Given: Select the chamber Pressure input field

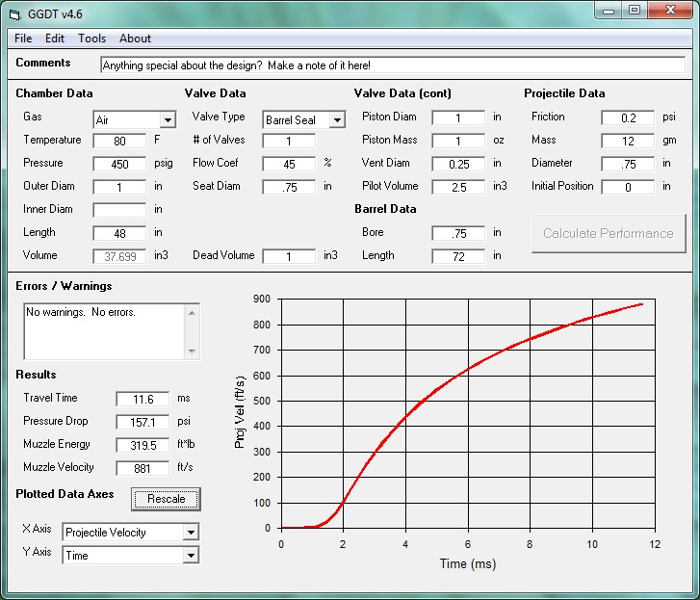Looking at the screenshot, I should pyautogui.click(x=119, y=164).
